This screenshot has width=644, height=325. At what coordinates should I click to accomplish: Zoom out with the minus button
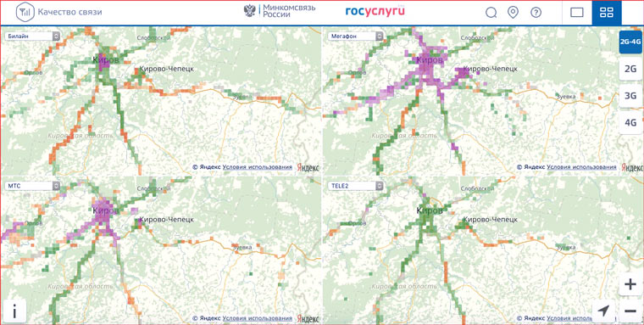630,311
